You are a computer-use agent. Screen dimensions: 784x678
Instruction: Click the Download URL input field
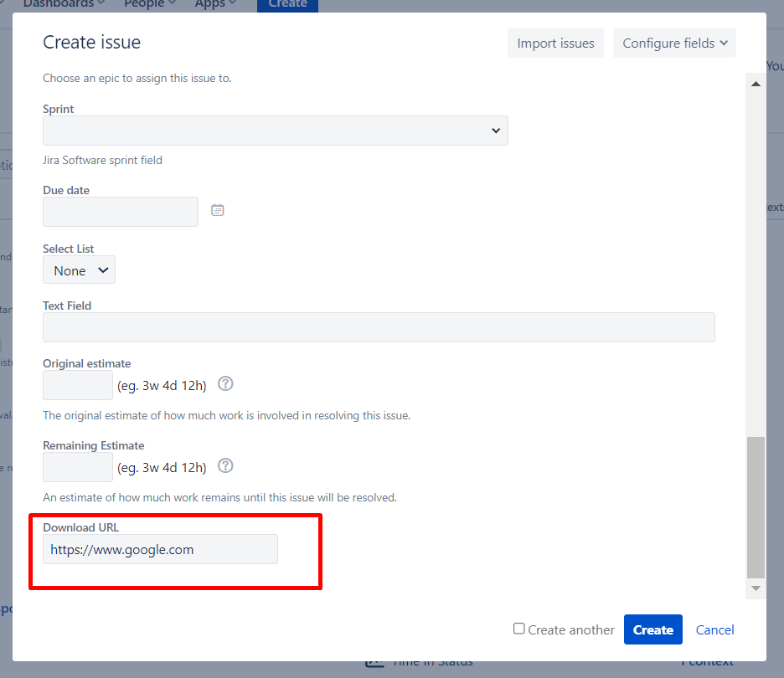click(x=161, y=550)
